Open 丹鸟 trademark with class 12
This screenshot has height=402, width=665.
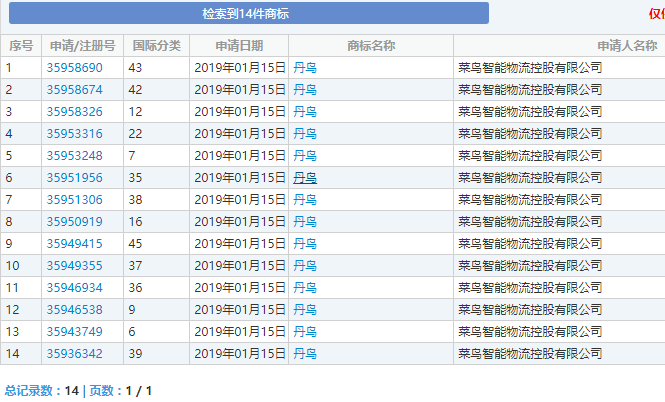pos(305,112)
